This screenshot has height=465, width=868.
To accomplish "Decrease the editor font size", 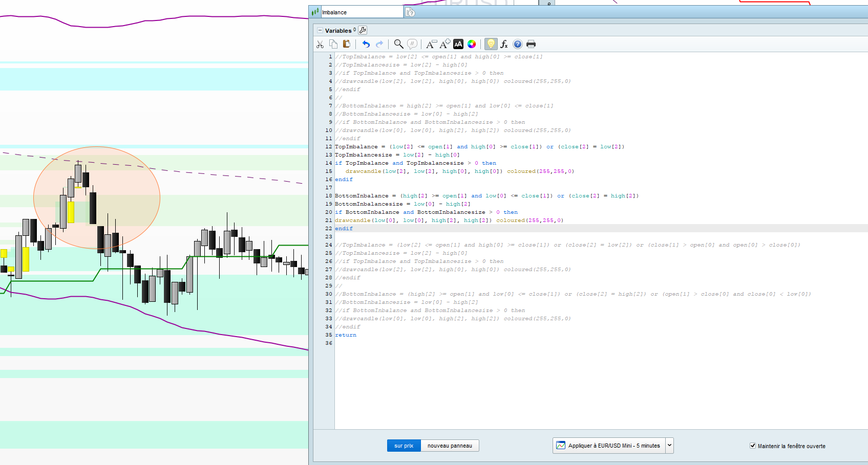I will click(x=431, y=45).
